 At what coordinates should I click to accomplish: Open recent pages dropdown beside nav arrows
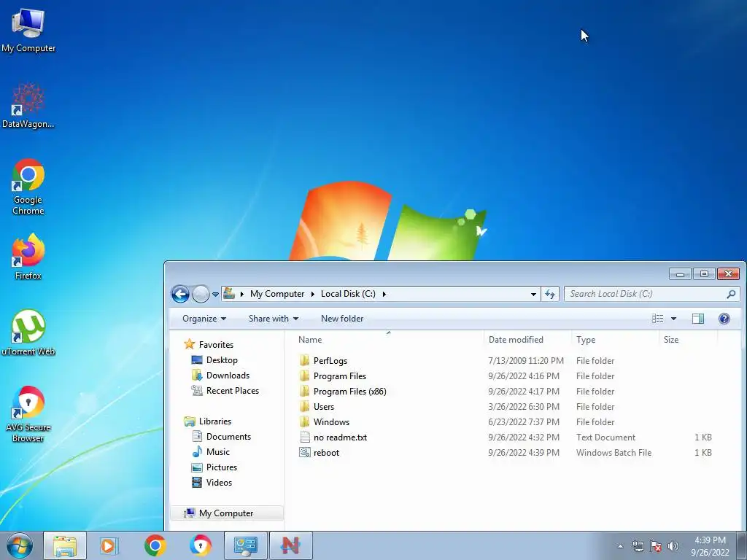pos(215,295)
